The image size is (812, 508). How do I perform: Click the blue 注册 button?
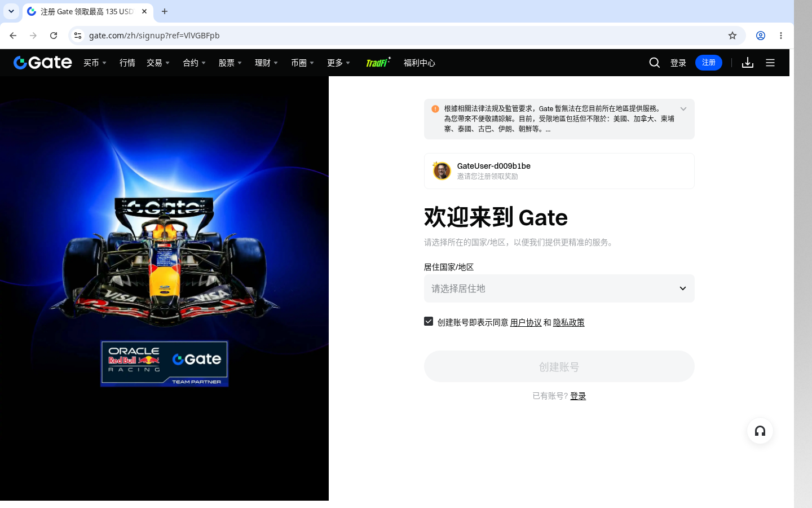709,63
